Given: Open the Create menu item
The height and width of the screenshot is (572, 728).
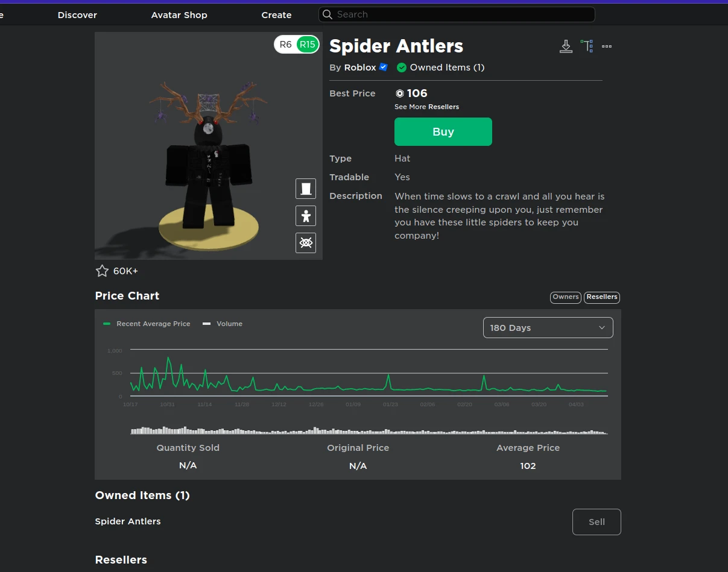Looking at the screenshot, I should (276, 15).
